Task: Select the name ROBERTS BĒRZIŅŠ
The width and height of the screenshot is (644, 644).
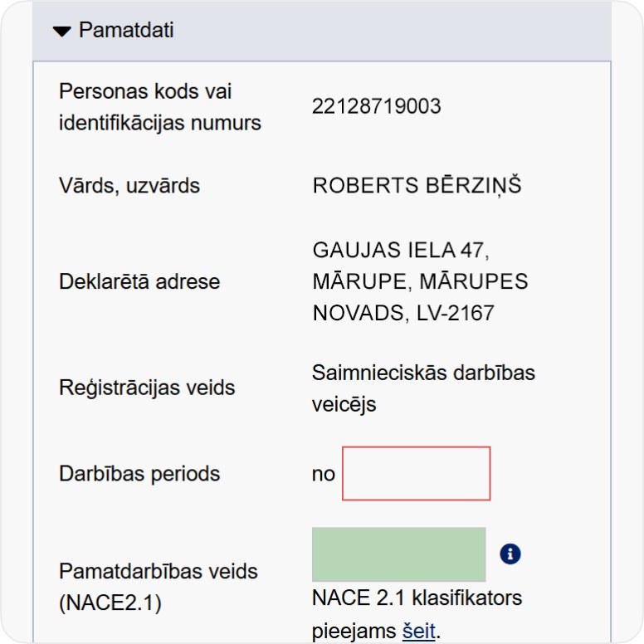Action: click(417, 186)
